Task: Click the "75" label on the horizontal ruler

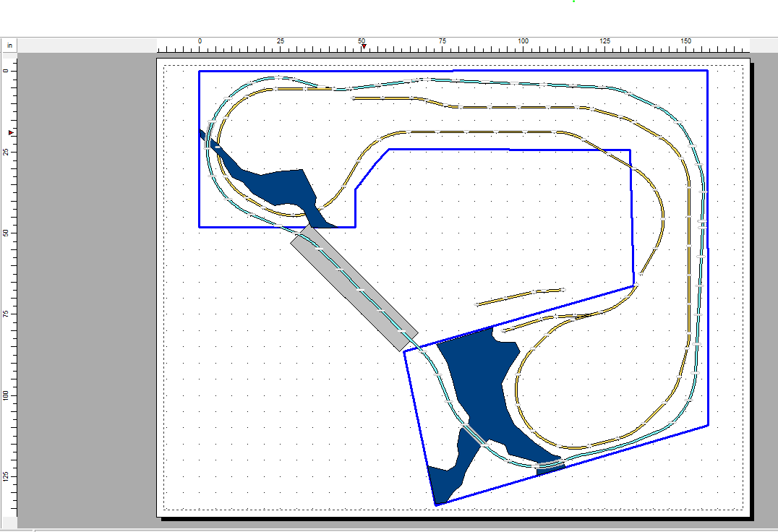Action: [x=442, y=41]
